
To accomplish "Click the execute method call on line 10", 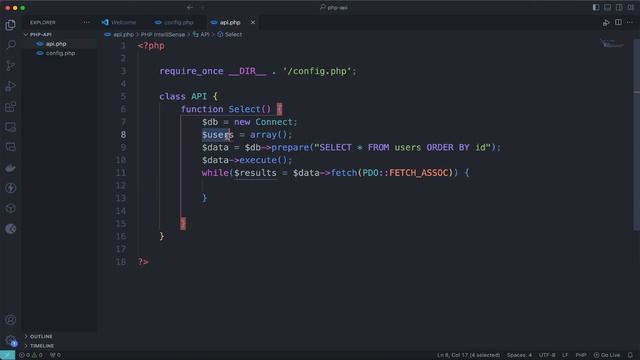I will pyautogui.click(x=258, y=160).
